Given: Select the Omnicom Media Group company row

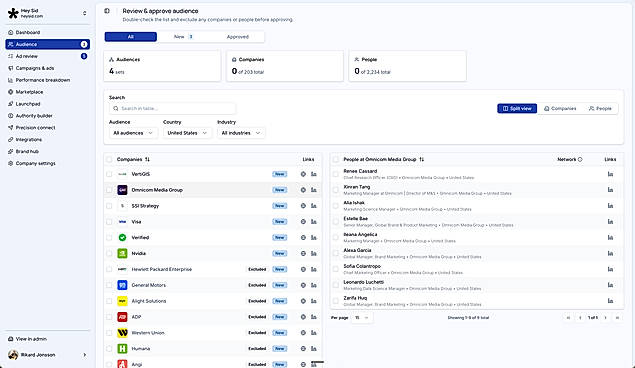Looking at the screenshot, I should tap(213, 190).
